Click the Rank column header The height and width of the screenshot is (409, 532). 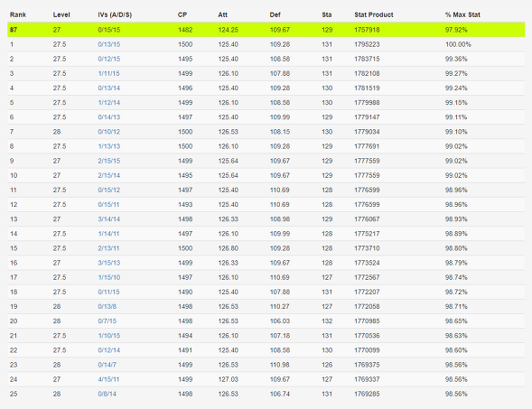pos(18,15)
